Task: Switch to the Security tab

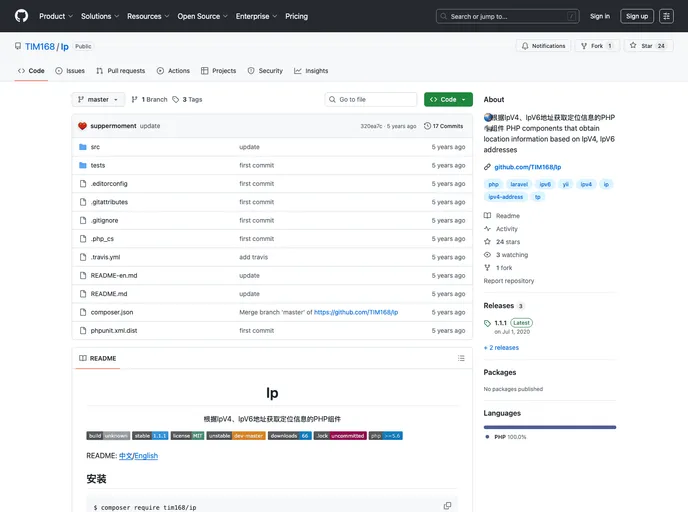Action: tap(265, 71)
